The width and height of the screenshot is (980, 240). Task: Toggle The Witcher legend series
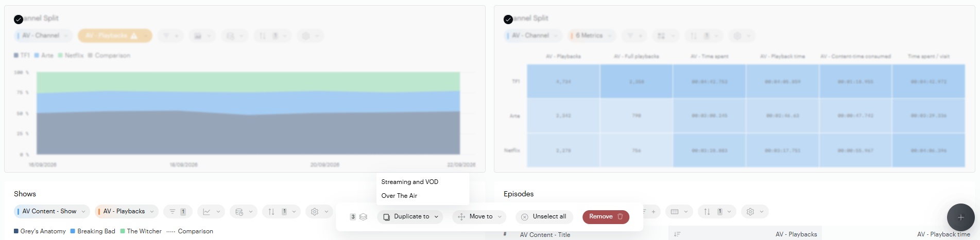tap(141, 231)
